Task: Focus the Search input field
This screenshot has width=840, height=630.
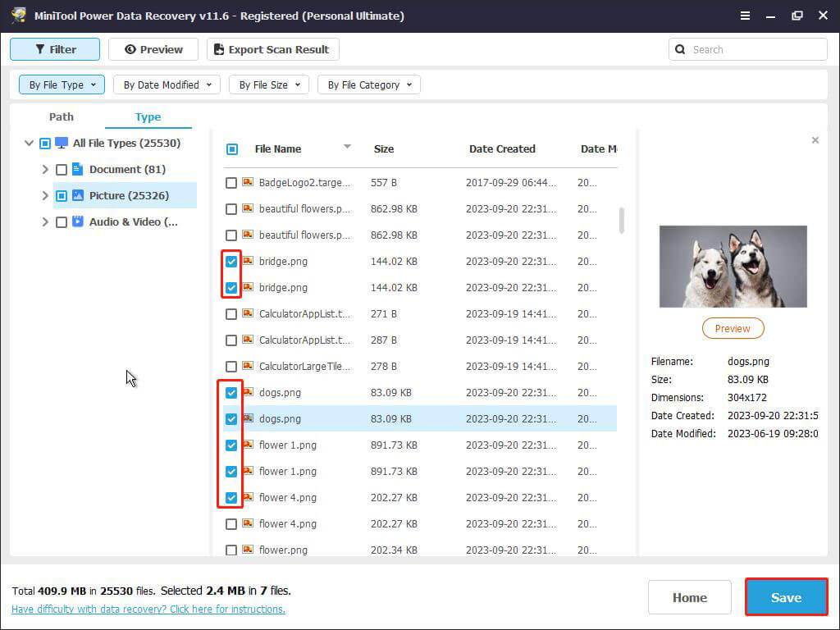Action: pos(748,49)
